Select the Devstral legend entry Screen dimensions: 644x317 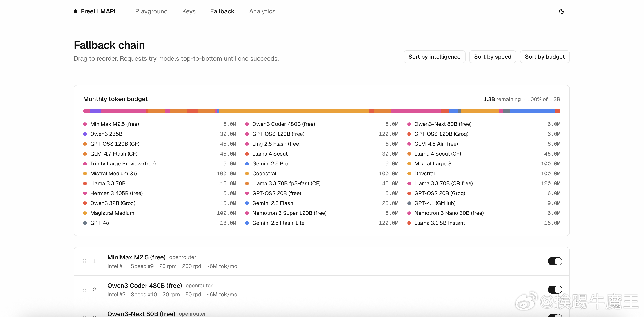tap(484, 174)
